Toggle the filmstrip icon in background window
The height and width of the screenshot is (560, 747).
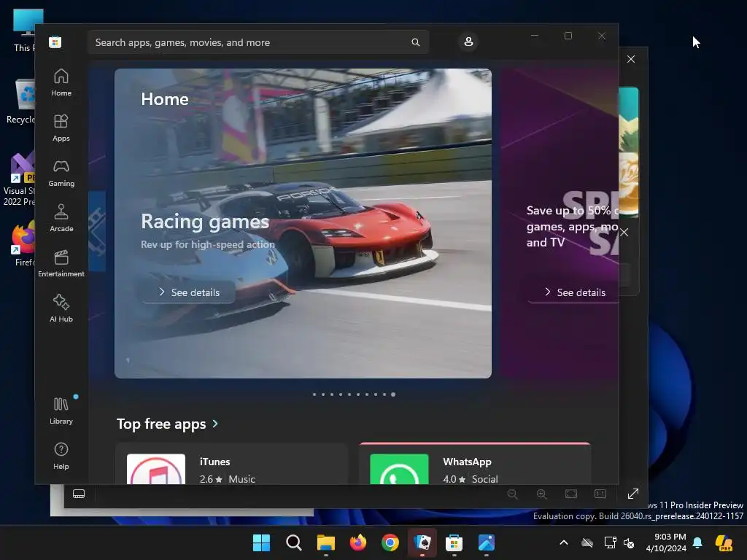pos(79,494)
